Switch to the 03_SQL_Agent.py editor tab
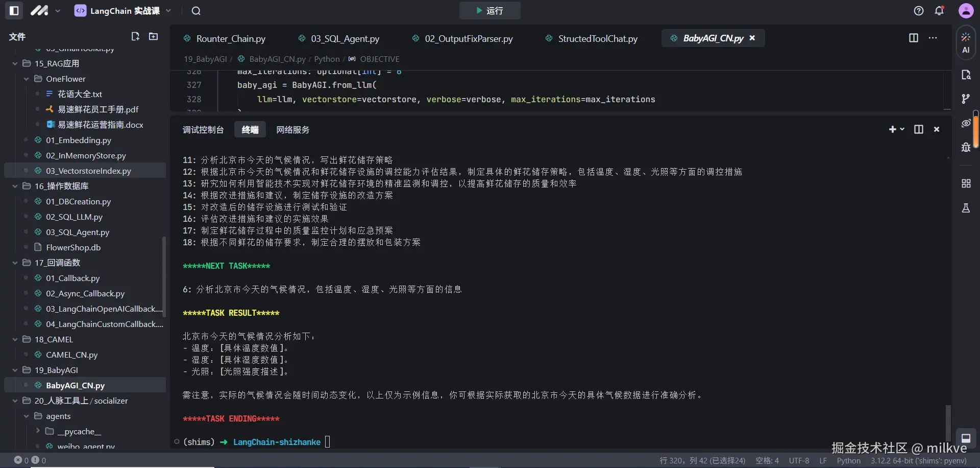Image resolution: width=980 pixels, height=468 pixels. coord(345,38)
